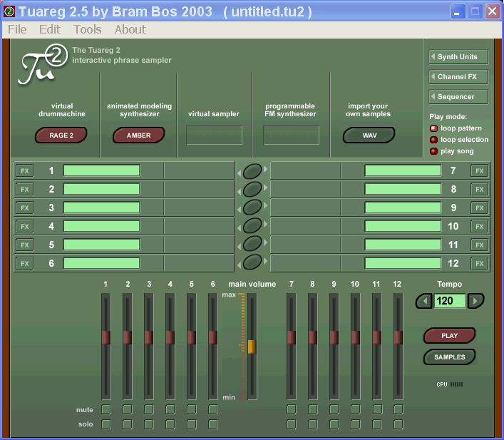This screenshot has width=504, height=440.
Task: Click channel 1 green pattern selector
Action: click(101, 170)
